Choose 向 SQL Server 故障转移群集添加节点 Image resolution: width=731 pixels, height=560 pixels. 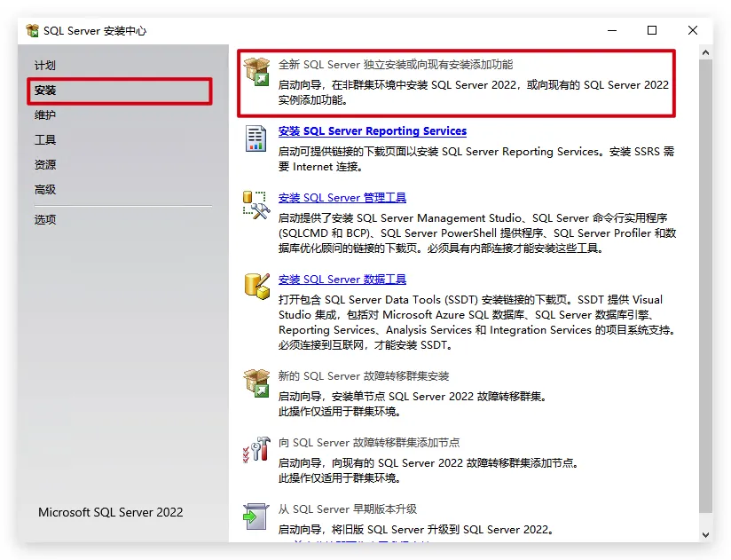click(x=369, y=443)
